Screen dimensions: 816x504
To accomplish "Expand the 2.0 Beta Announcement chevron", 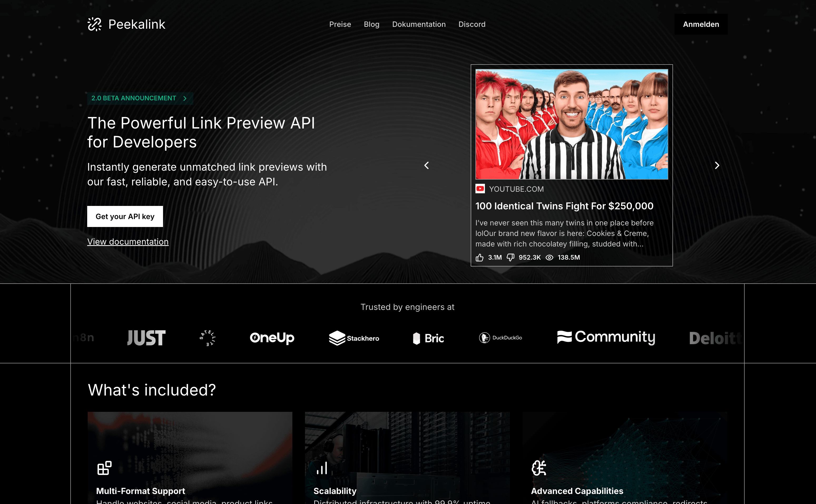I will [x=185, y=98].
